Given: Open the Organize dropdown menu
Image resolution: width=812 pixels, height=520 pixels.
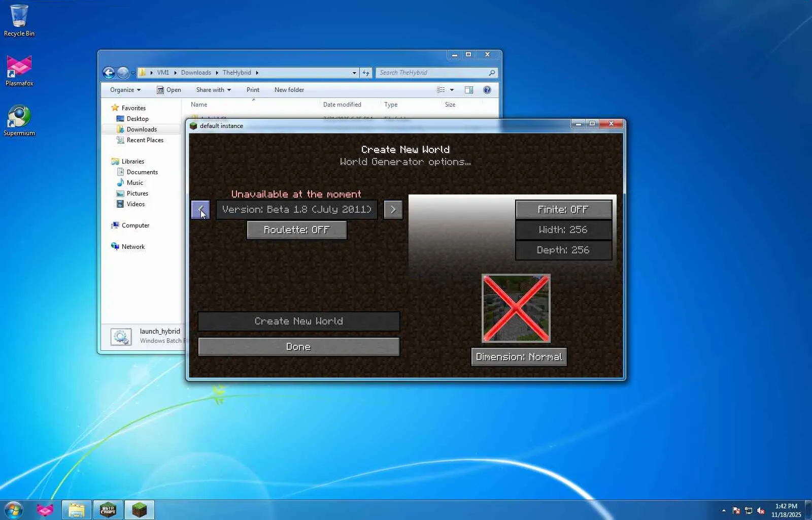Looking at the screenshot, I should (125, 90).
